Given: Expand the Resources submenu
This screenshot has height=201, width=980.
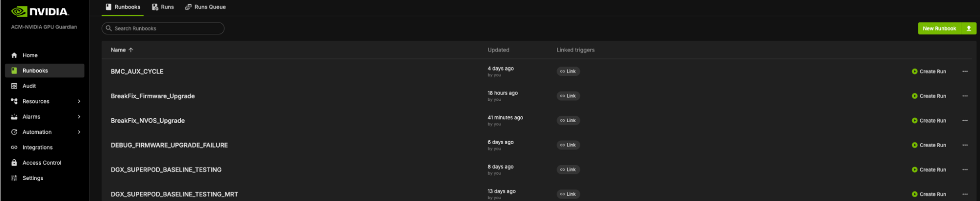Looking at the screenshot, I should pos(79,101).
